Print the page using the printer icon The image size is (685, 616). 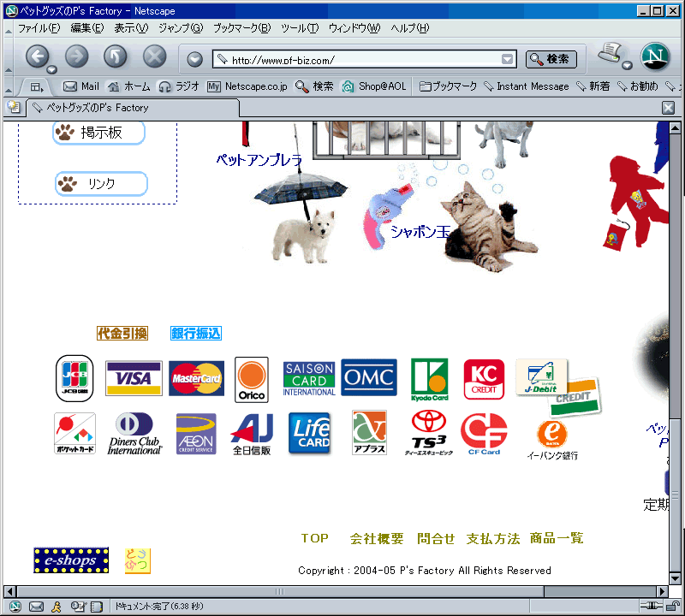(610, 53)
